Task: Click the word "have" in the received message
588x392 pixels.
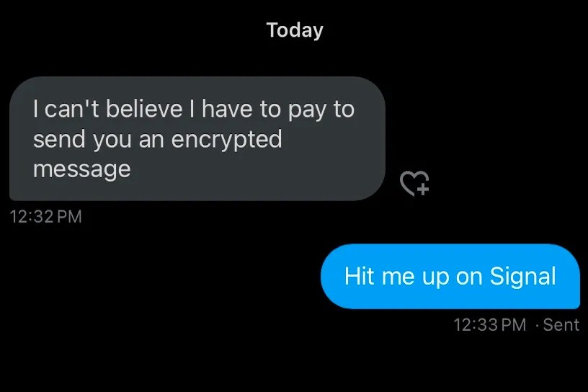Action: (x=227, y=109)
